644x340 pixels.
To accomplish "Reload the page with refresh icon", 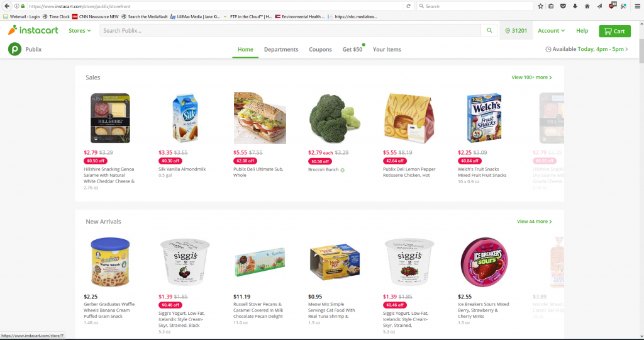I will click(x=408, y=6).
